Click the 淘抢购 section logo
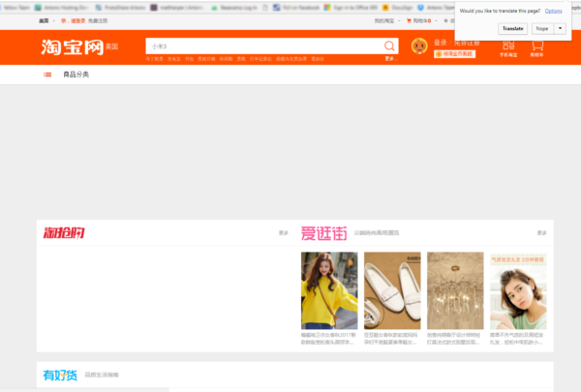 [64, 232]
